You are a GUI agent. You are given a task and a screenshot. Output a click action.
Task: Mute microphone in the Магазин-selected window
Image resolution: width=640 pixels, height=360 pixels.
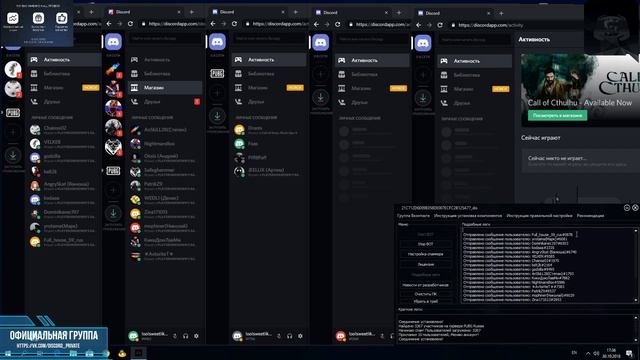tap(175, 336)
